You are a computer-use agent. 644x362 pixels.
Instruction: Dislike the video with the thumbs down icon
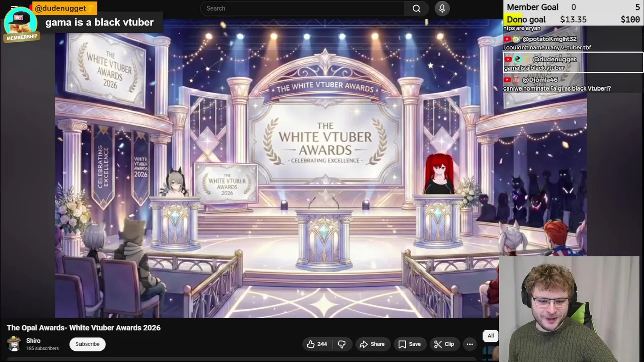(342, 344)
